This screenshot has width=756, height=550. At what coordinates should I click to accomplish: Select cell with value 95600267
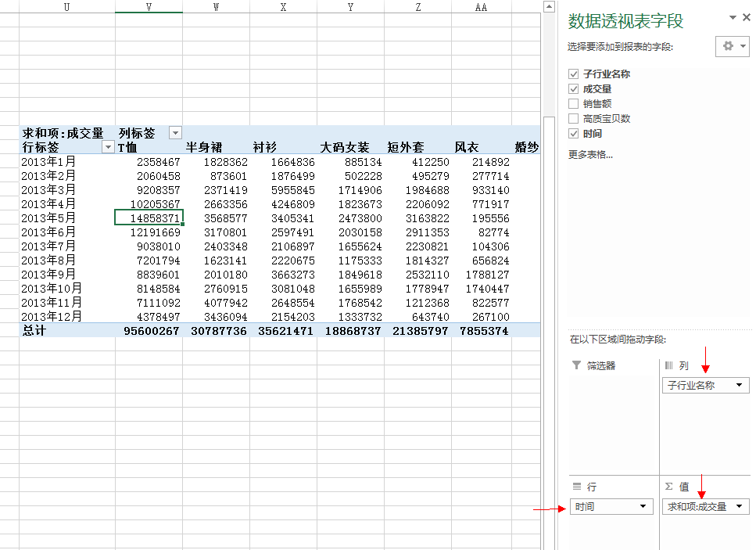pos(149,330)
